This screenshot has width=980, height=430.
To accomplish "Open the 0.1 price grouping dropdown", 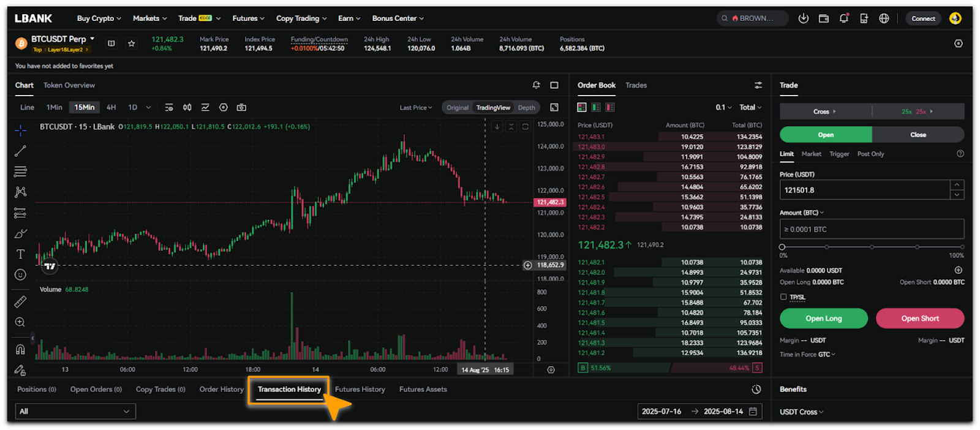I will (x=723, y=107).
